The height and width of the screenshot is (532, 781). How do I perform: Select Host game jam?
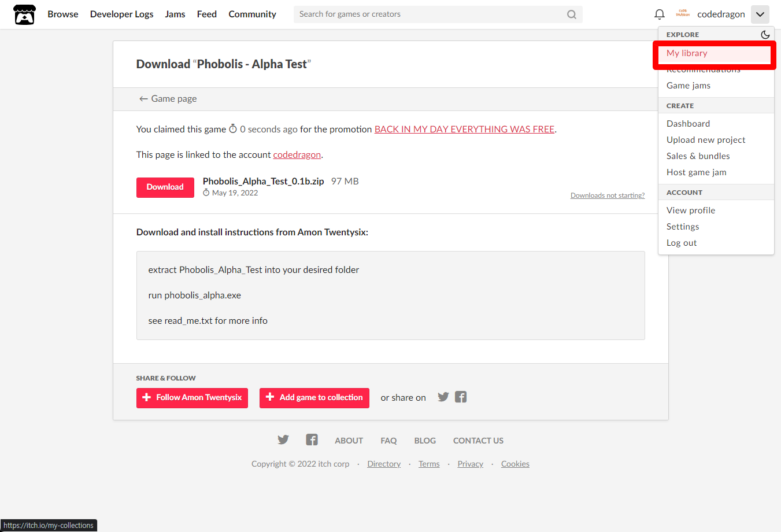point(697,172)
